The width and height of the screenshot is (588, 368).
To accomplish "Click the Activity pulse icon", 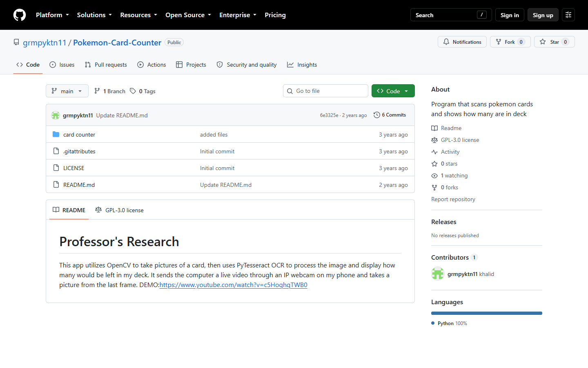I will (x=434, y=152).
